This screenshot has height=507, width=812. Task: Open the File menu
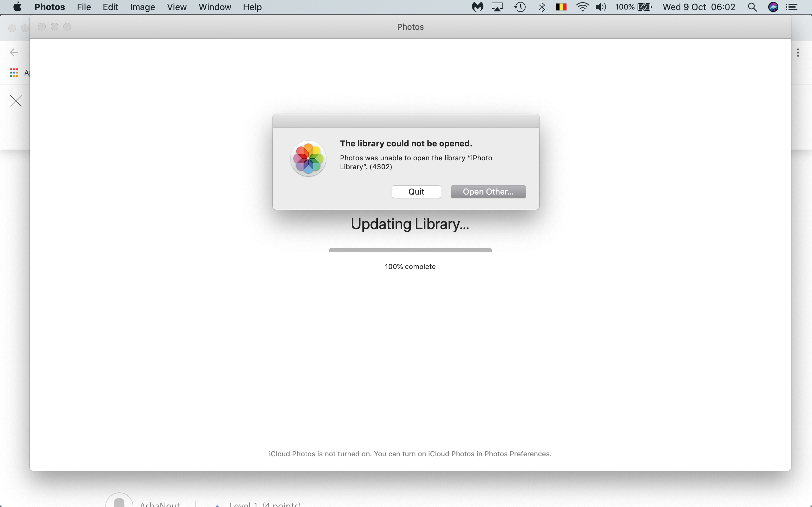83,7
